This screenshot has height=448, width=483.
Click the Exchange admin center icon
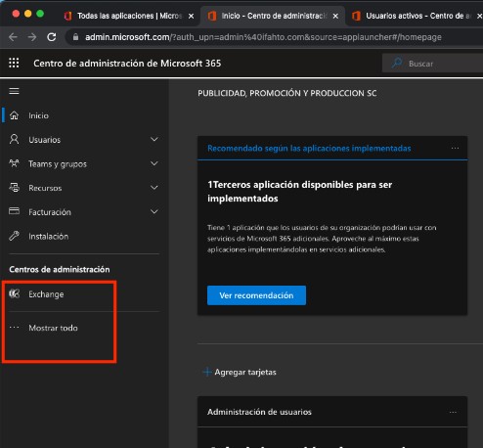14,293
